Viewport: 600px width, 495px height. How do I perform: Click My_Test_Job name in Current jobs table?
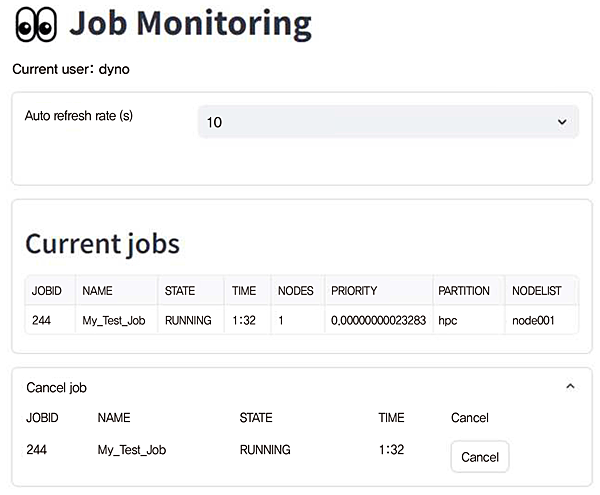coord(116,321)
